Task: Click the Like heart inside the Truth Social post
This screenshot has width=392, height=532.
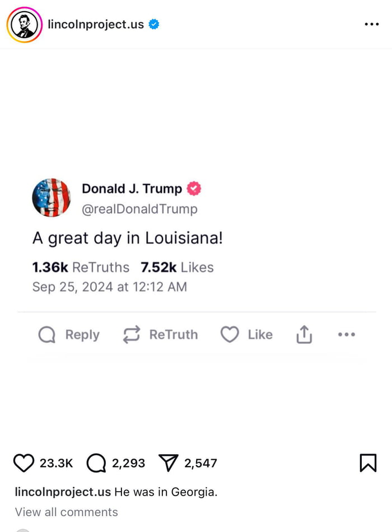Action: tap(230, 334)
